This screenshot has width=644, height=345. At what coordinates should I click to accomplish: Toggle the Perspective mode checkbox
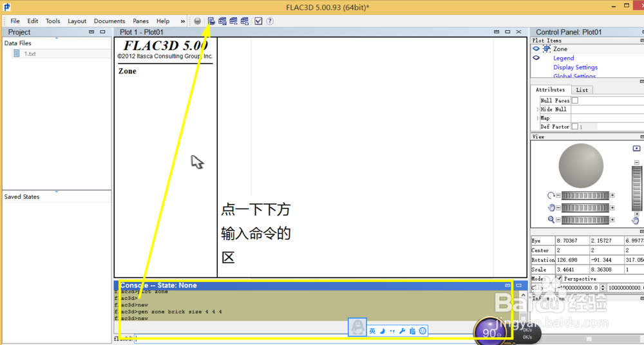tap(559, 279)
